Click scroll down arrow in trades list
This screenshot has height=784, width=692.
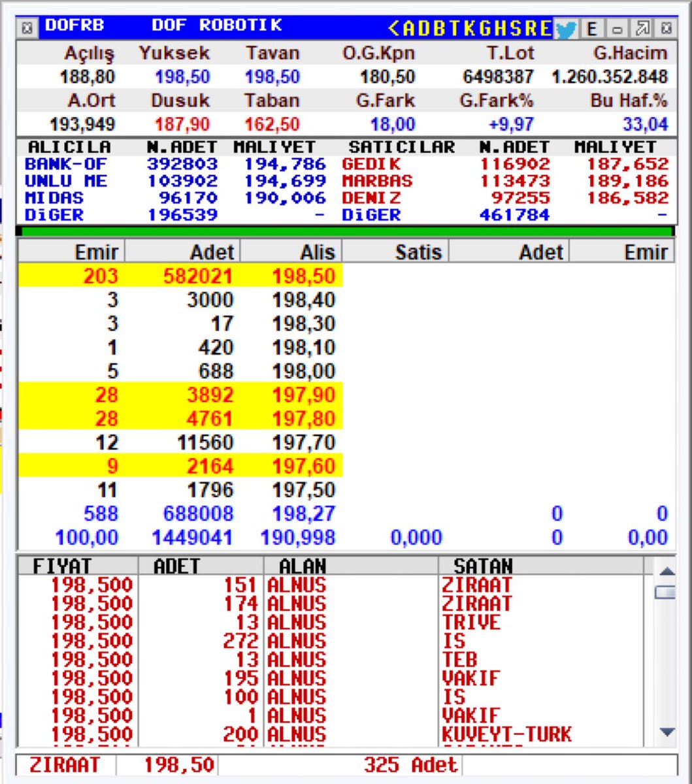[x=667, y=732]
